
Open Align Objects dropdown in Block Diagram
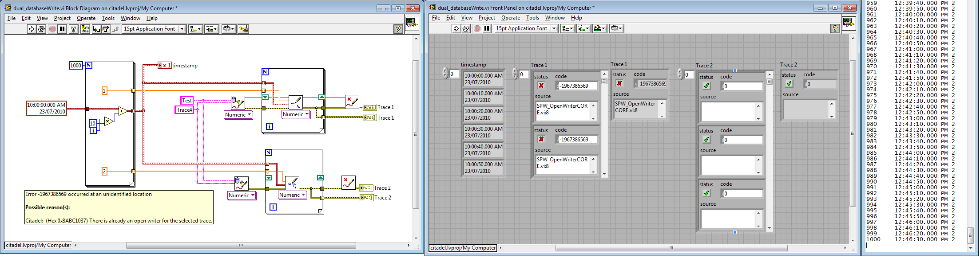(195, 29)
